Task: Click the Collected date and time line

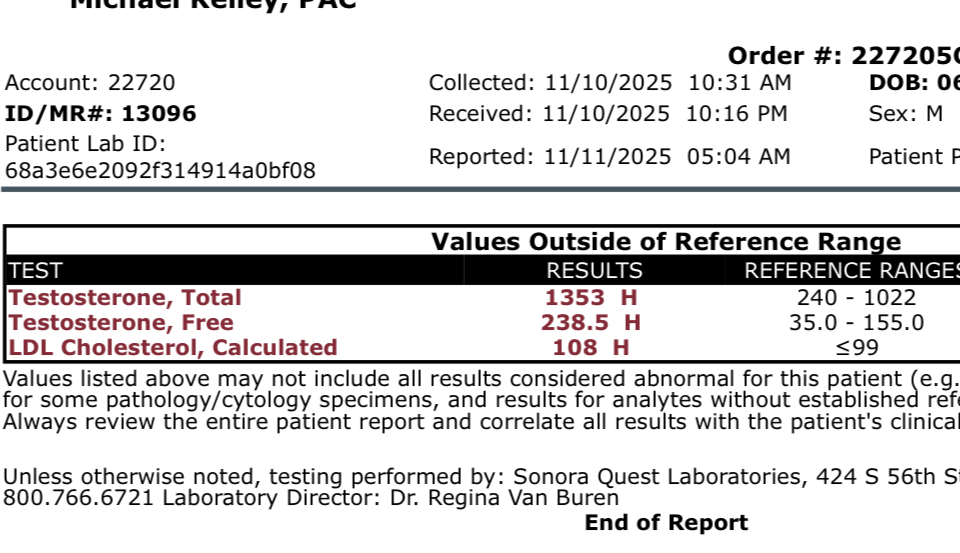Action: tap(610, 83)
